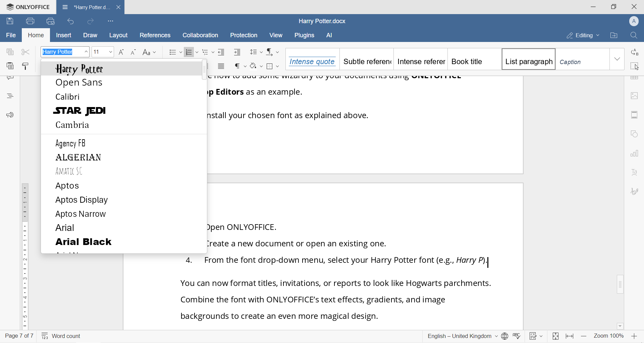
Task: Switch to the References tab
Action: click(x=155, y=35)
